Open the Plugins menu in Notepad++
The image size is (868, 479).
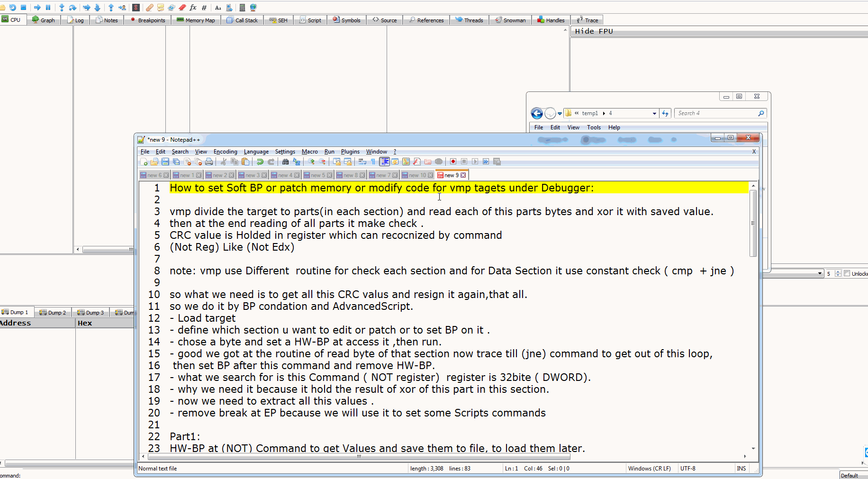350,152
